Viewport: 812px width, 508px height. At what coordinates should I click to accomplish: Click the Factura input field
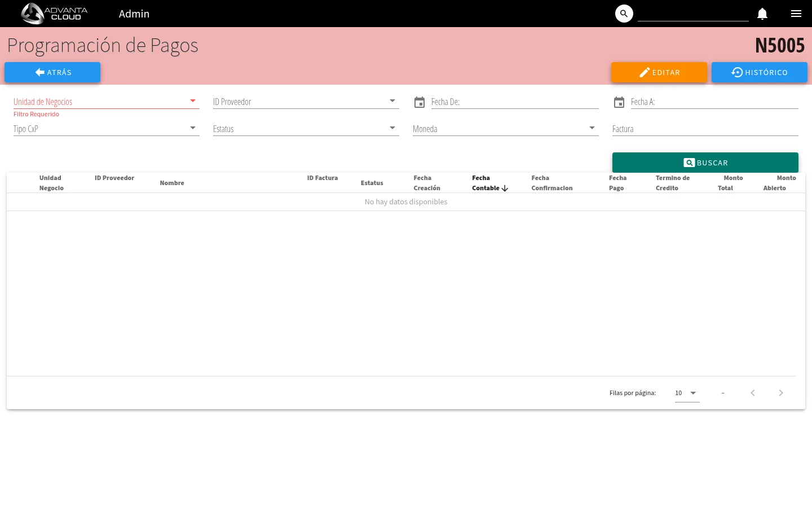pyautogui.click(x=705, y=129)
